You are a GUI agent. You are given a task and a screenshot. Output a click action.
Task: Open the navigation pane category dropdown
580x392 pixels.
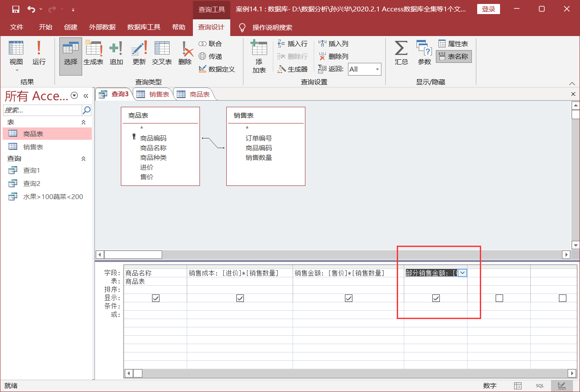click(x=74, y=96)
